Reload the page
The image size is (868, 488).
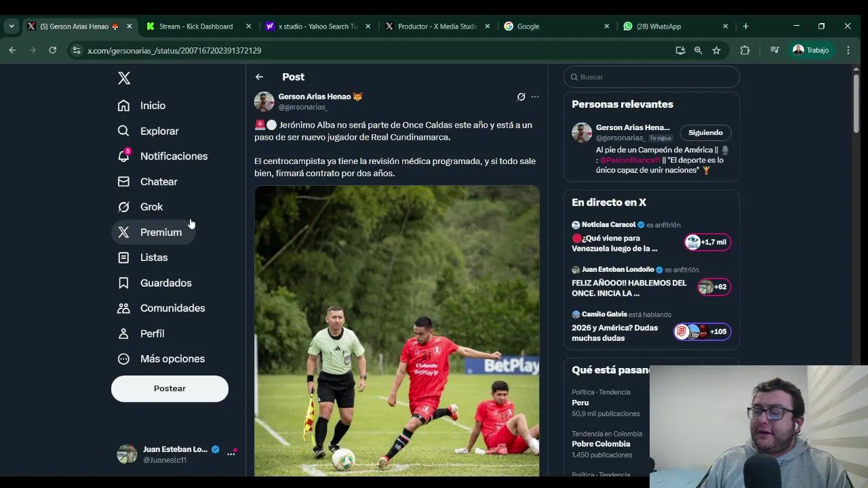tap(52, 50)
